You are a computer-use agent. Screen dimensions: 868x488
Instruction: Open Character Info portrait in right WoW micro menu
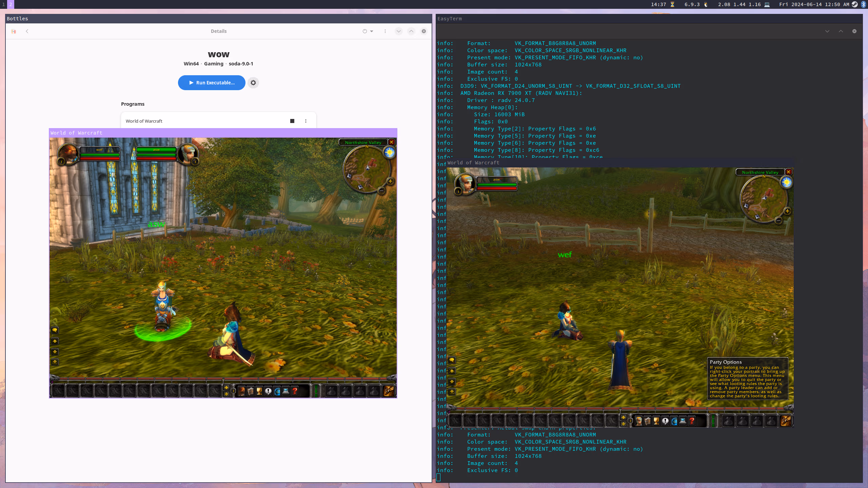pos(639,421)
